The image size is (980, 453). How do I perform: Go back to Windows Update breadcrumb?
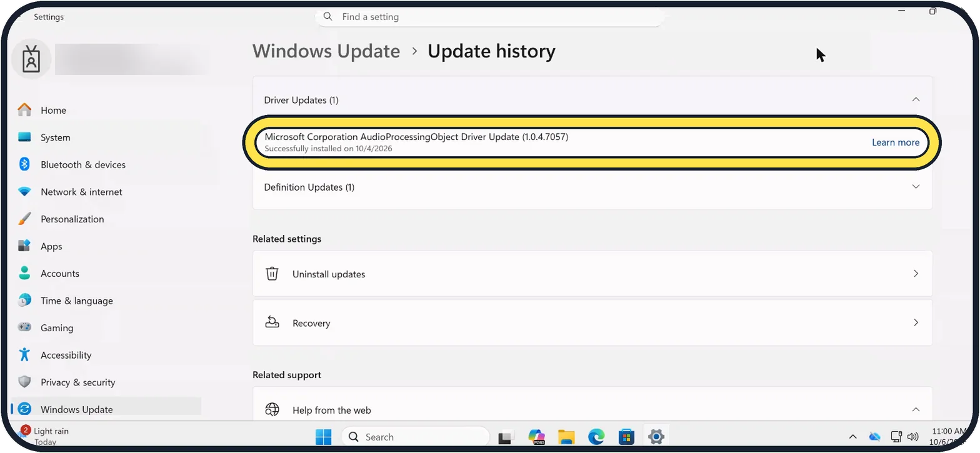tap(326, 51)
